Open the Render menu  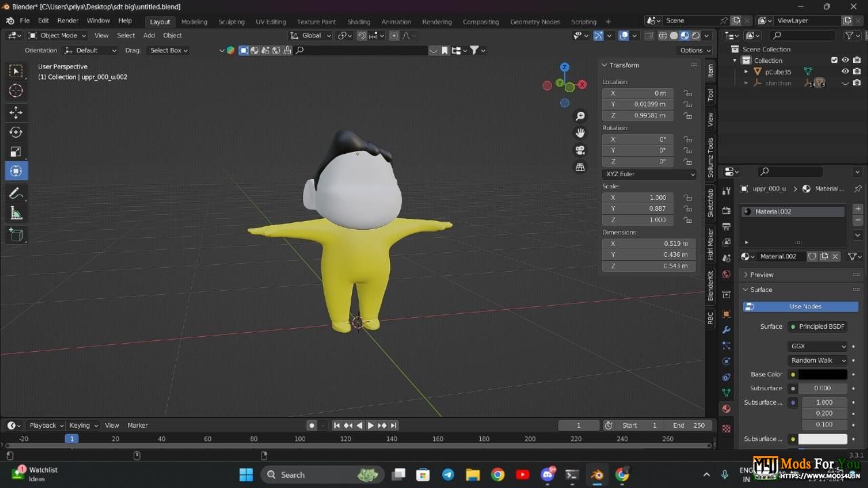pos(67,21)
